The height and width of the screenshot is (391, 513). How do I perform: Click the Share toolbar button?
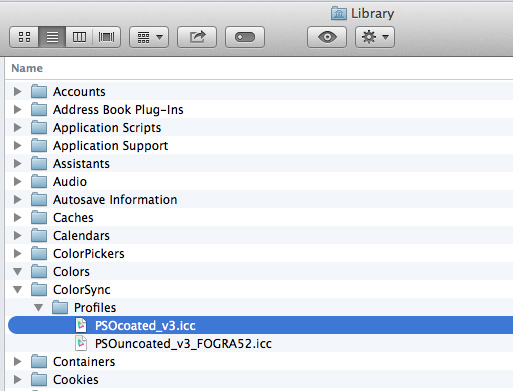pyautogui.click(x=197, y=37)
